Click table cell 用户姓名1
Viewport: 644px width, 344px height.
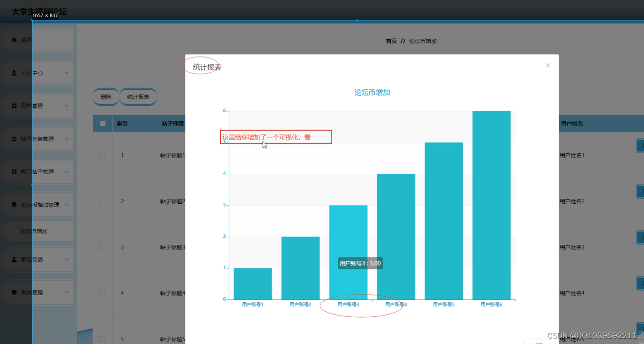coord(572,155)
